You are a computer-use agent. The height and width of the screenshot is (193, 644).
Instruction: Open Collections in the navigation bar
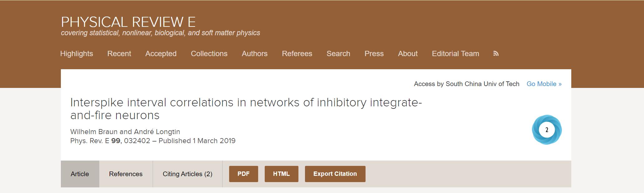(209, 54)
